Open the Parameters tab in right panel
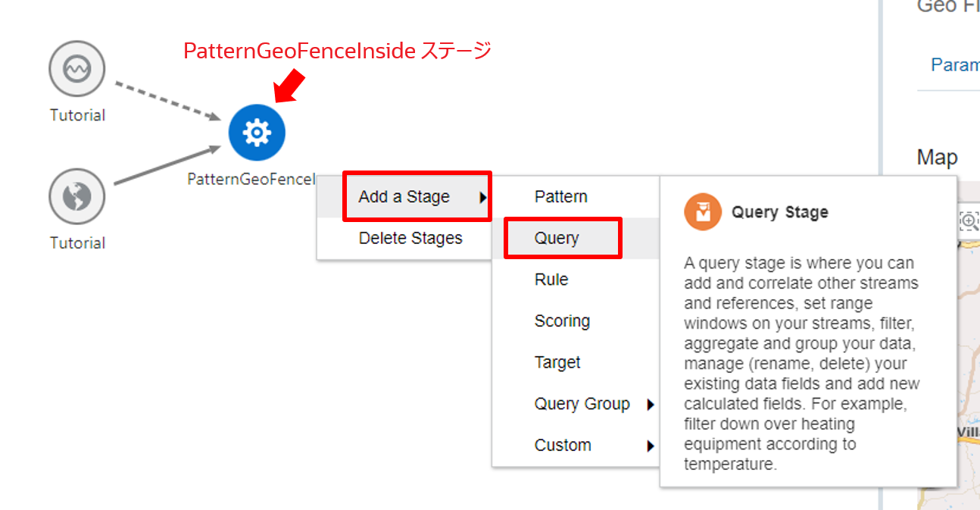This screenshot has height=510, width=980. point(956,65)
